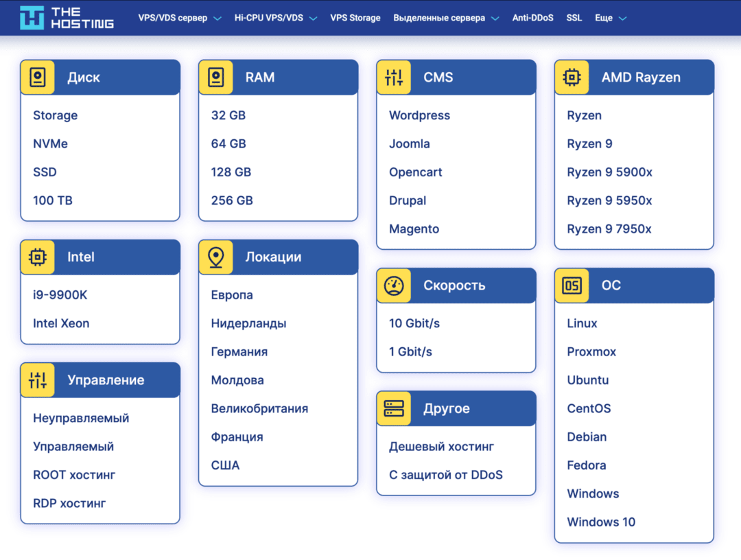Click the sliders icon on Управление card
This screenshot has width=741, height=560.
pos(38,380)
